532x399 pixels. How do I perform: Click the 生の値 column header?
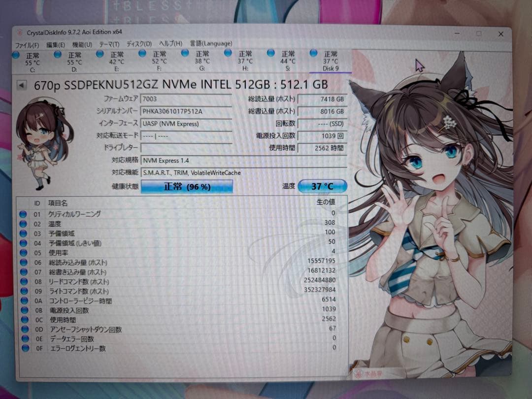tap(326, 202)
